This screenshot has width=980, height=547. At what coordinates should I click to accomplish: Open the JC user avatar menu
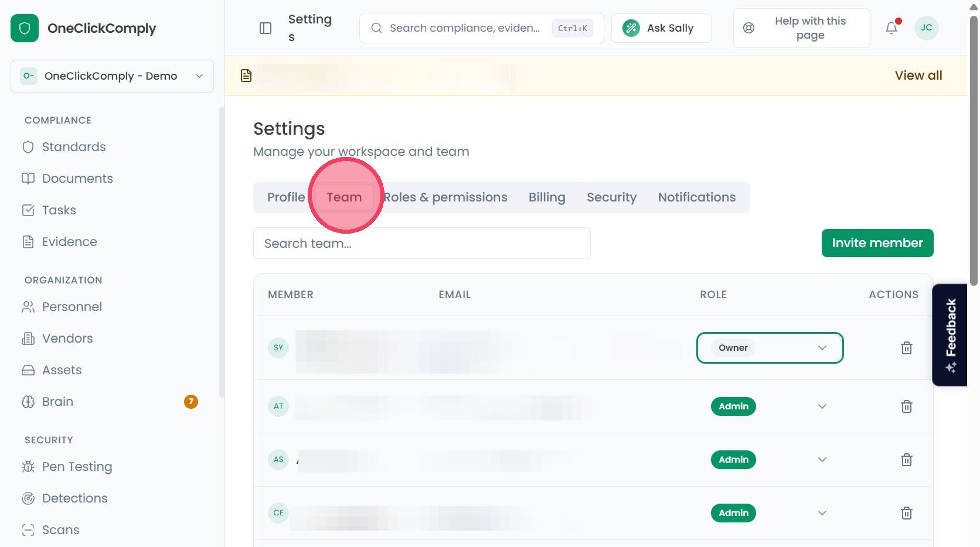point(927,28)
